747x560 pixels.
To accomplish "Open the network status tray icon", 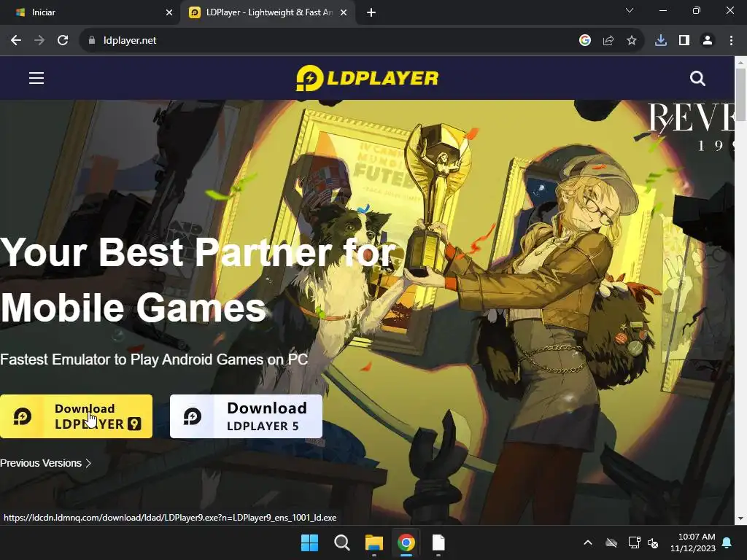I will [634, 542].
